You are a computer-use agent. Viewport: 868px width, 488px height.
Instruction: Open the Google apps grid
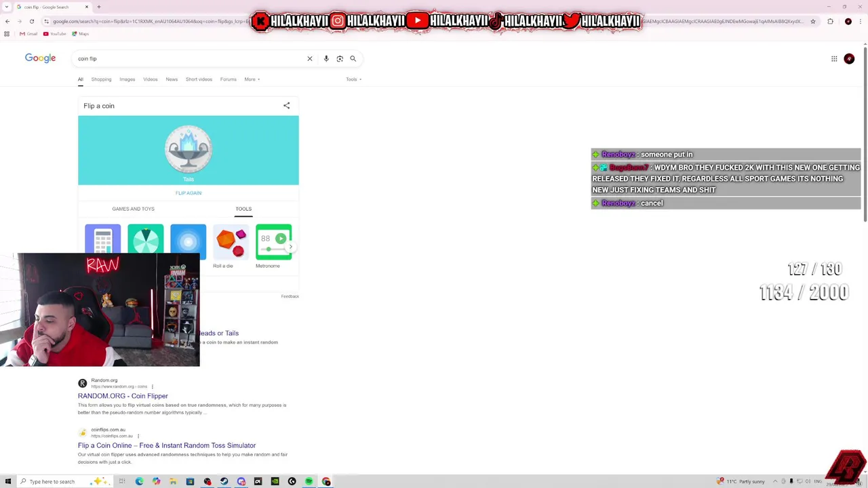pos(834,59)
